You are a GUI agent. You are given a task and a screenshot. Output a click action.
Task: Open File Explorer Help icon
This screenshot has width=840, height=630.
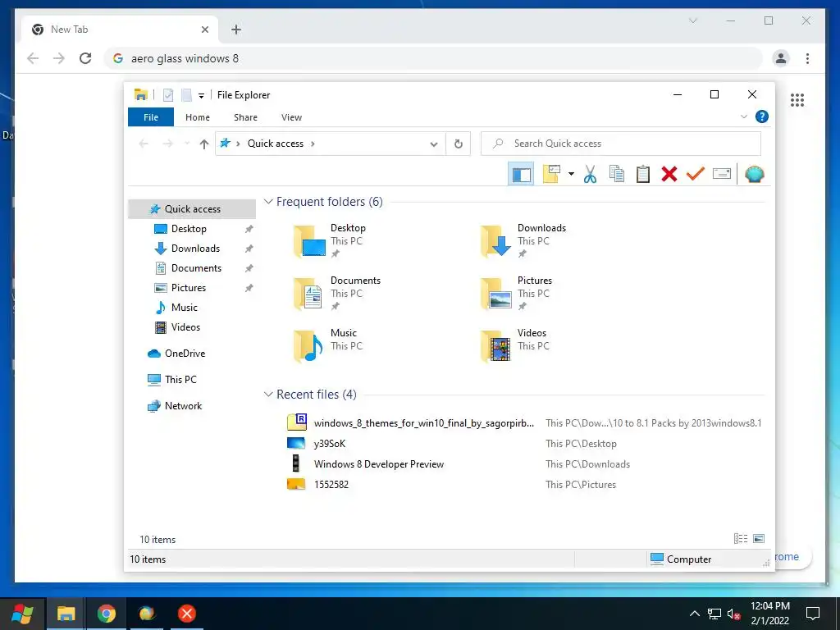[x=762, y=116]
